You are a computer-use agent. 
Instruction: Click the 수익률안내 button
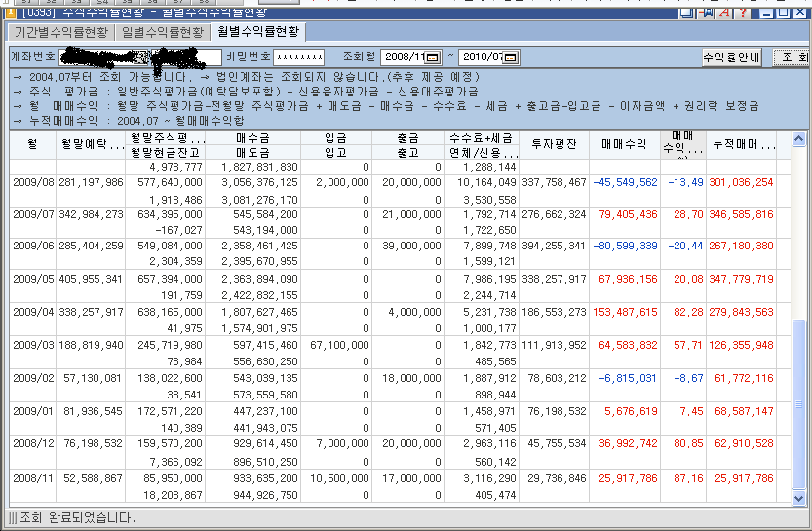[731, 57]
